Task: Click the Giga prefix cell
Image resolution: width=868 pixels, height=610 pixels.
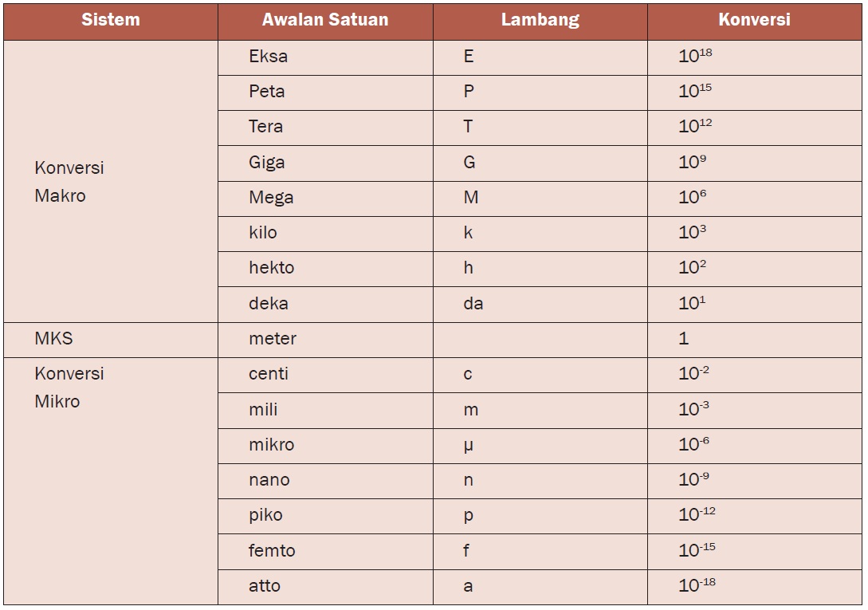Action: pos(266,163)
